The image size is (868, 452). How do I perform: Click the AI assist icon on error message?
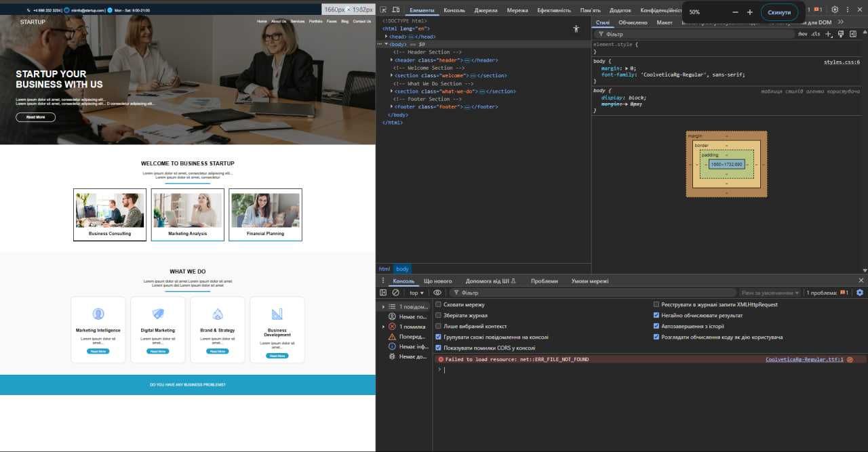click(x=849, y=359)
